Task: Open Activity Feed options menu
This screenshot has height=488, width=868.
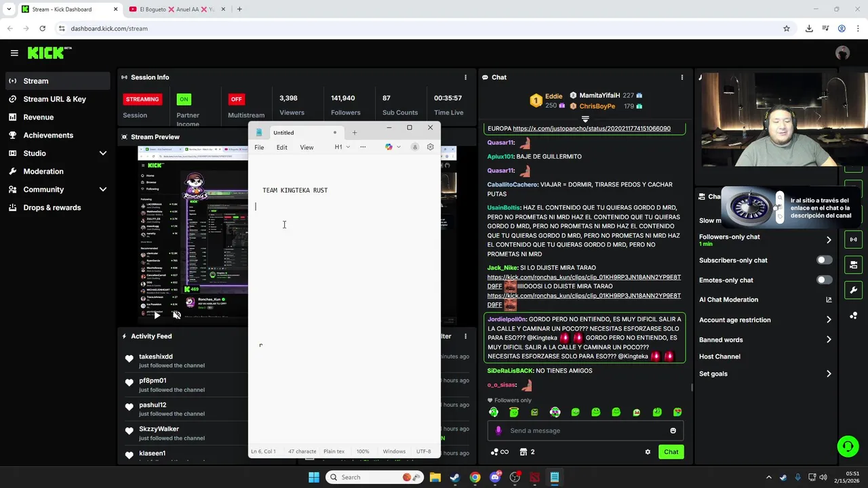Action: [x=465, y=336]
